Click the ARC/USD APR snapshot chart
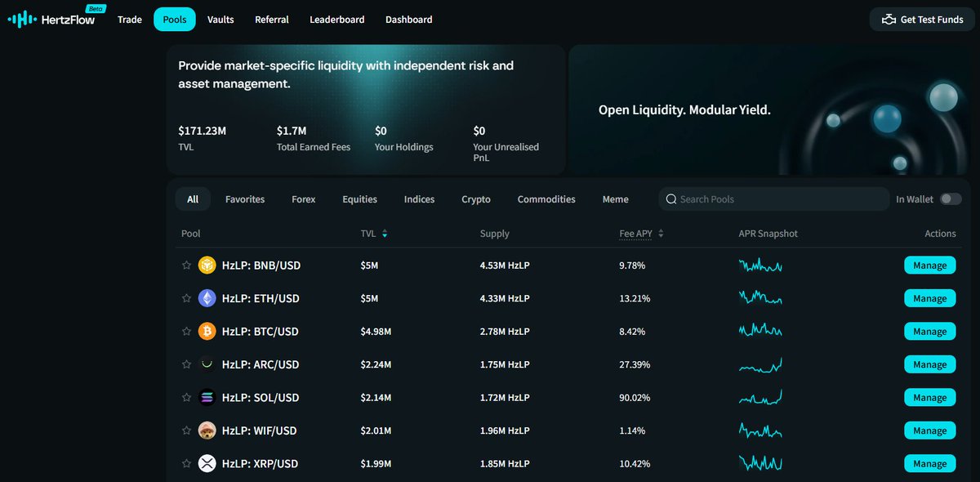Screen dimensions: 980x482 pos(760,364)
